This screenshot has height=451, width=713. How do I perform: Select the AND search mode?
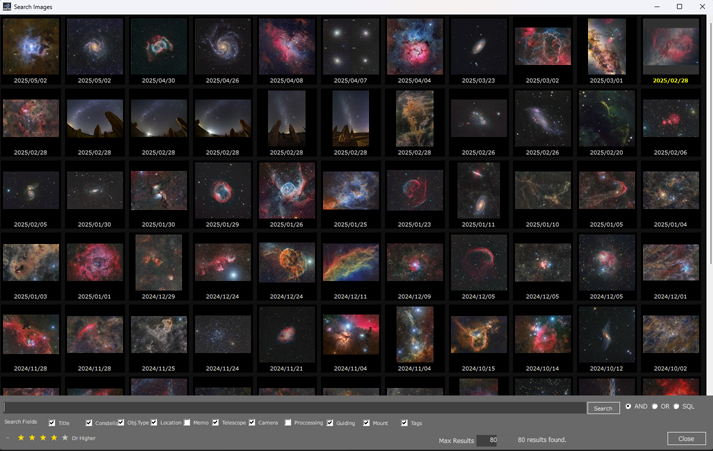coord(628,406)
